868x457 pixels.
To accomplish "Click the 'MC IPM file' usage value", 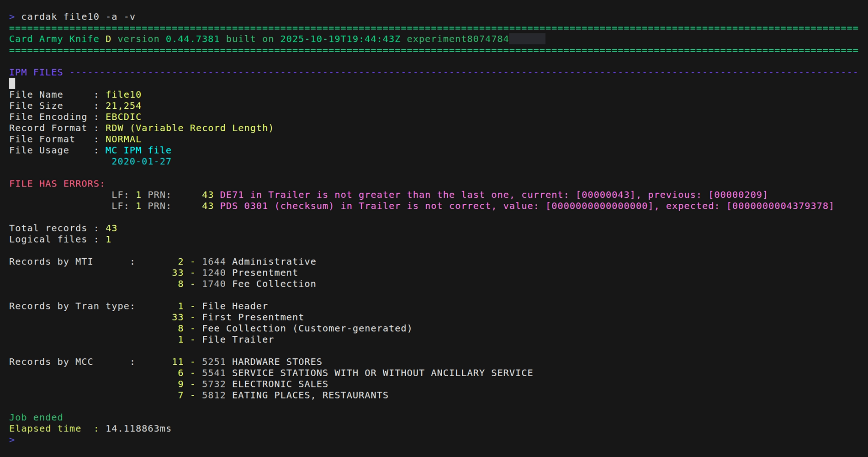I will (x=138, y=150).
